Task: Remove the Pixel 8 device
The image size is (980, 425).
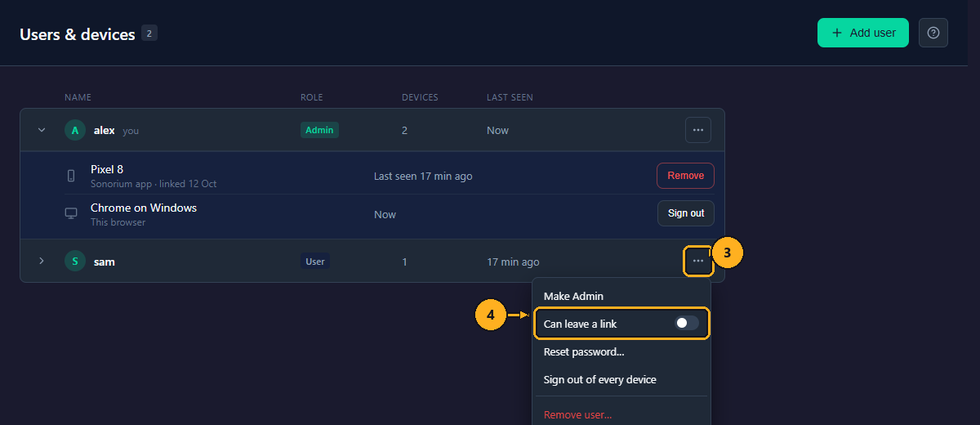Action: [x=686, y=176]
